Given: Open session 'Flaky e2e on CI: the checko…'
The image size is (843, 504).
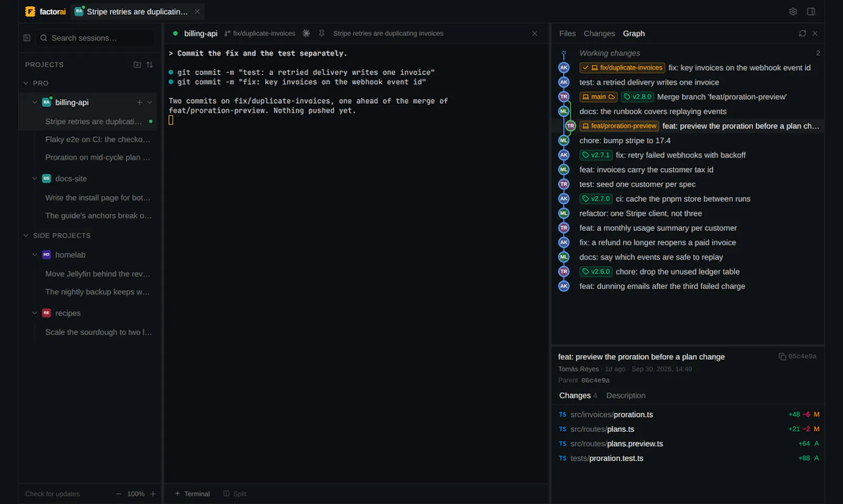Looking at the screenshot, I should pos(97,140).
